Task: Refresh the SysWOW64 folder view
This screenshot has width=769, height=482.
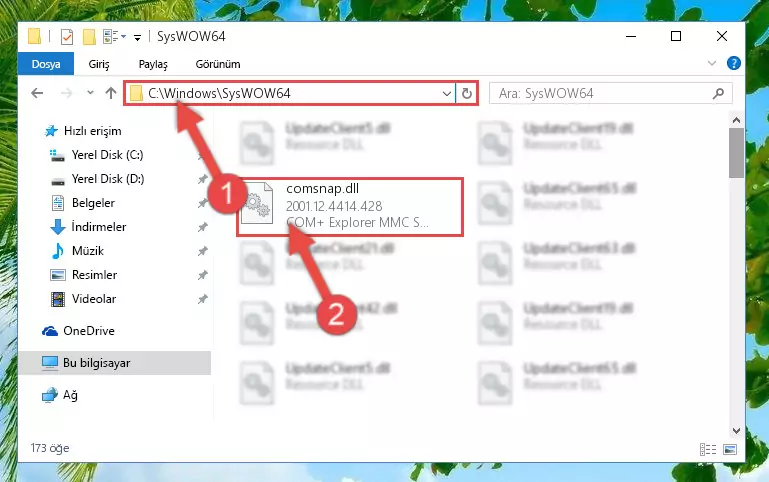Action: click(466, 93)
